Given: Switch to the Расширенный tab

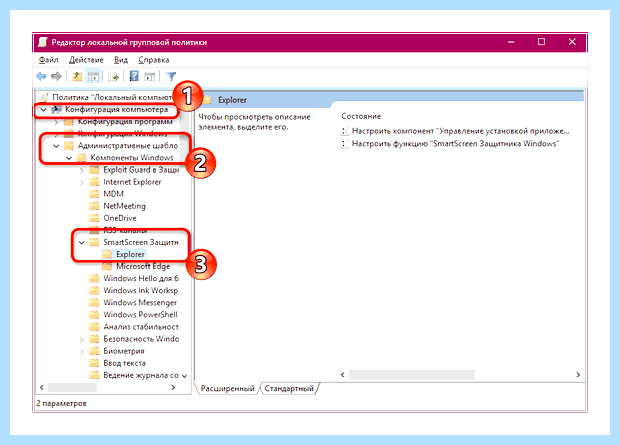Looking at the screenshot, I should click(227, 388).
